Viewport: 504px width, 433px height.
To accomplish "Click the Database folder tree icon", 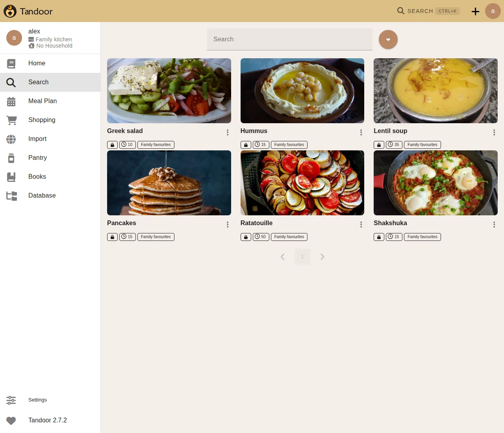I will [x=12, y=196].
